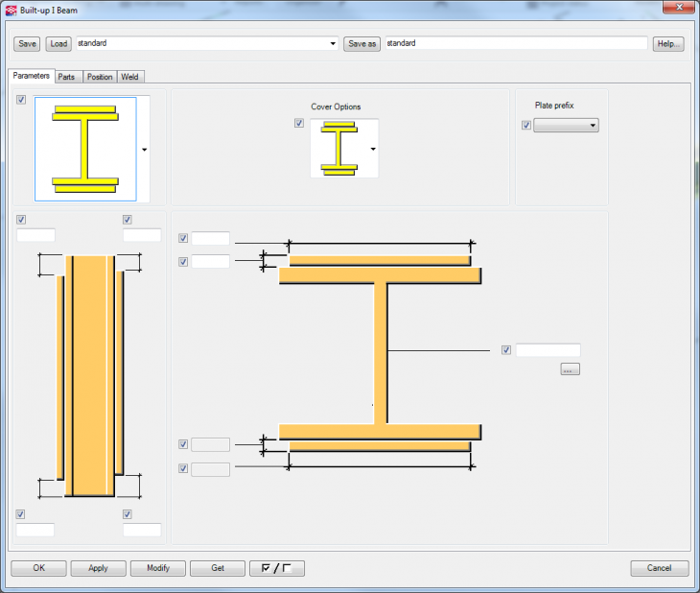
Task: Toggle checkbox next to web thickness field
Action: (506, 350)
